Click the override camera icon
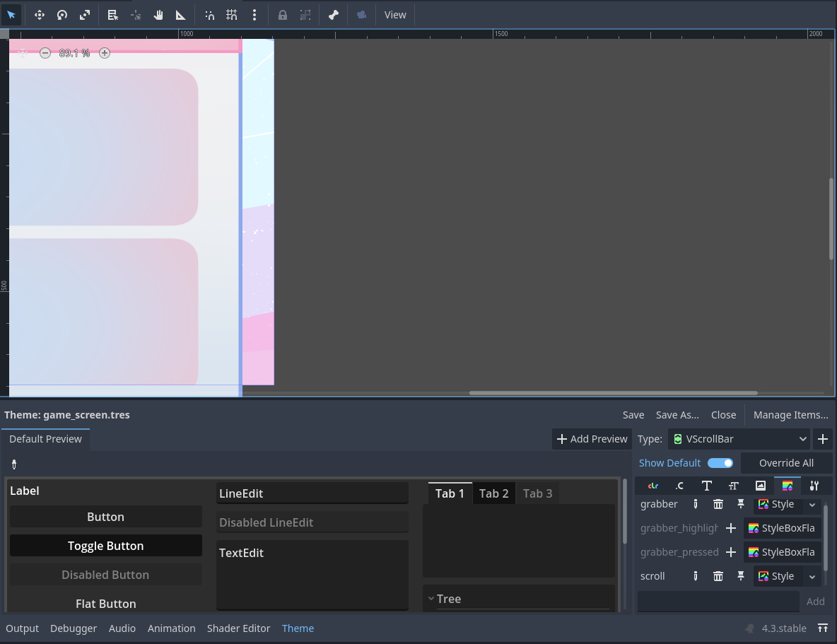837x644 pixels. pyautogui.click(x=361, y=15)
